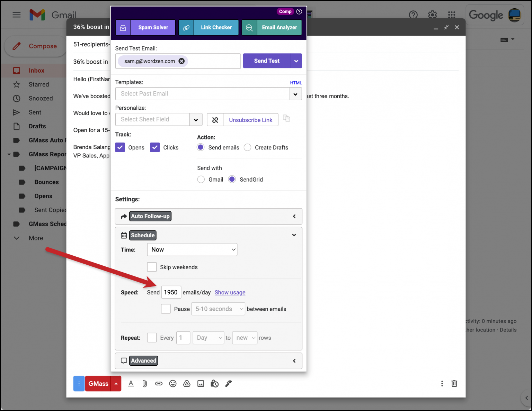The width and height of the screenshot is (532, 411).
Task: Select the Create Drafts action
Action: pyautogui.click(x=247, y=147)
